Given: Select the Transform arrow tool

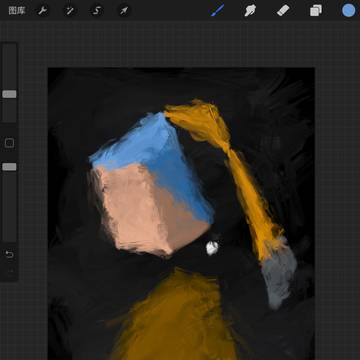Looking at the screenshot, I should pos(124,11).
